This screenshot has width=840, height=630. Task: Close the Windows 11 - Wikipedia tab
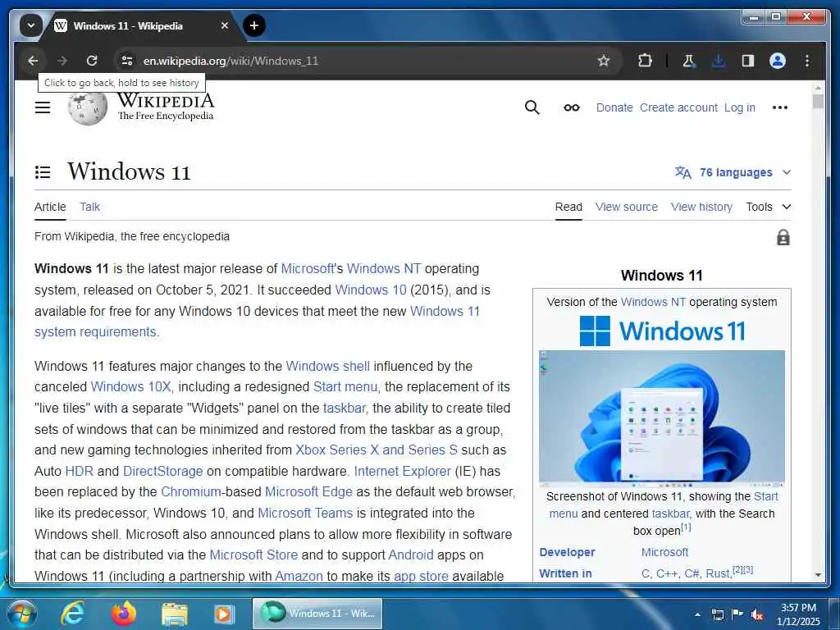click(225, 25)
